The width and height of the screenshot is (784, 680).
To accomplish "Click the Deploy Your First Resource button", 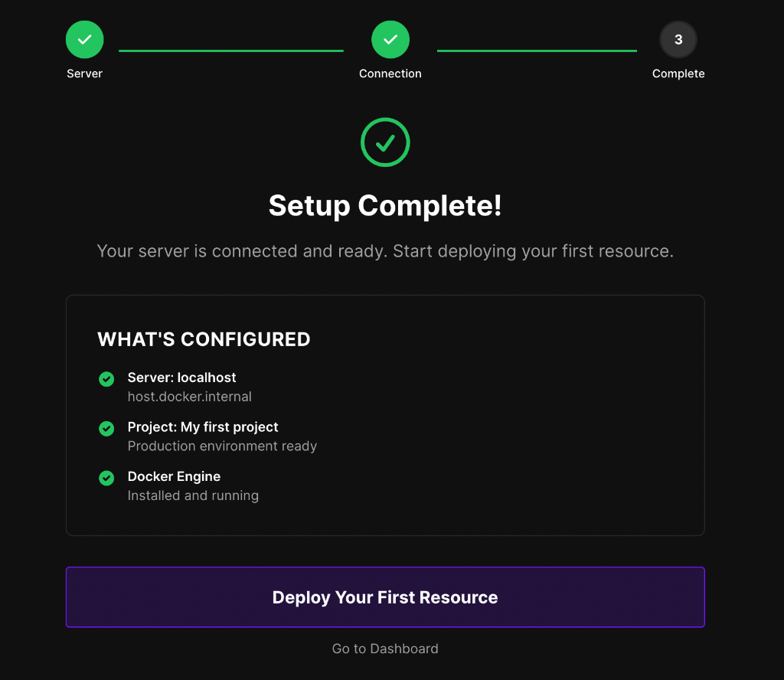I will click(x=385, y=597).
